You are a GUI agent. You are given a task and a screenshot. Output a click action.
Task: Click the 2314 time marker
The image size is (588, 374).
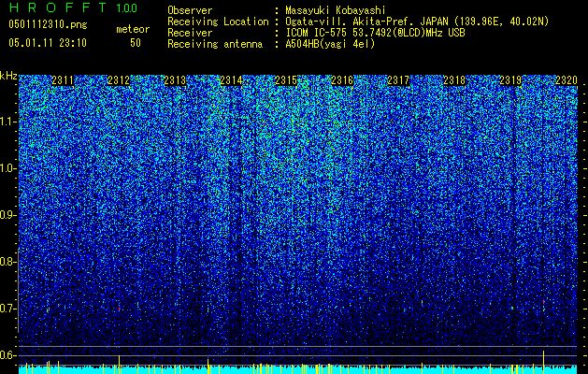pos(231,80)
